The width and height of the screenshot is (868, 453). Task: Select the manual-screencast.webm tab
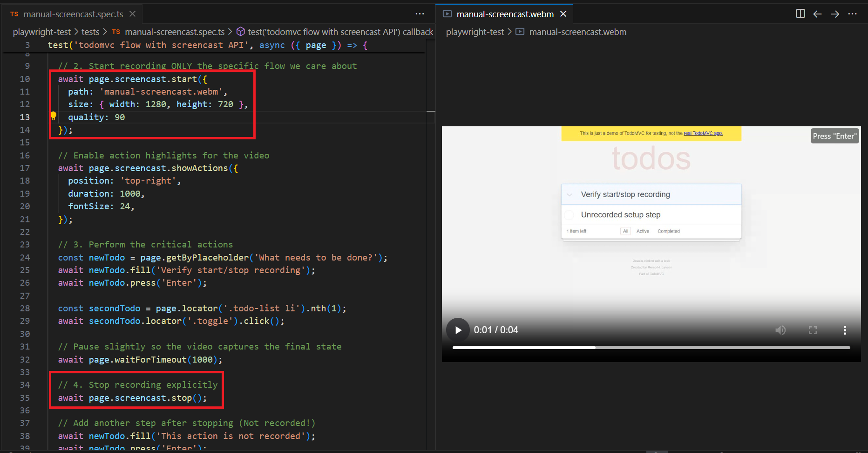point(505,14)
